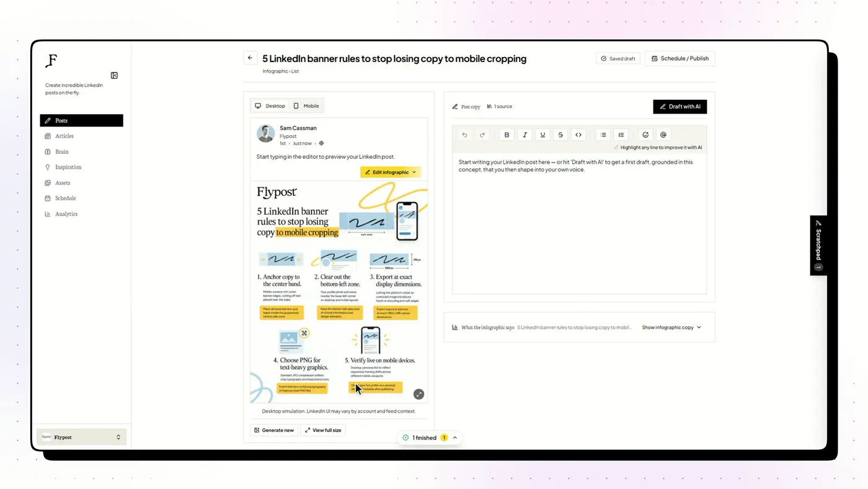This screenshot has height=489, width=868.
Task: Select the Post copy tab
Action: click(x=466, y=107)
